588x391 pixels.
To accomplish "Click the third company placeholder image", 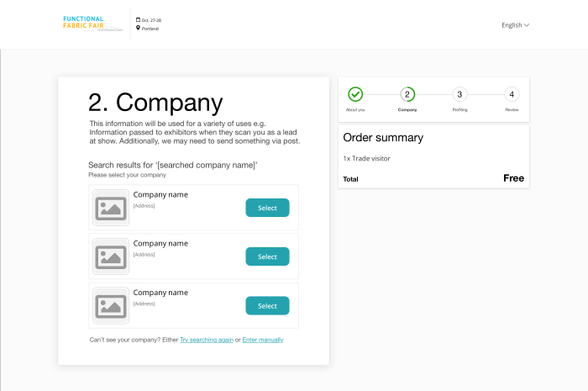I will coord(111,306).
